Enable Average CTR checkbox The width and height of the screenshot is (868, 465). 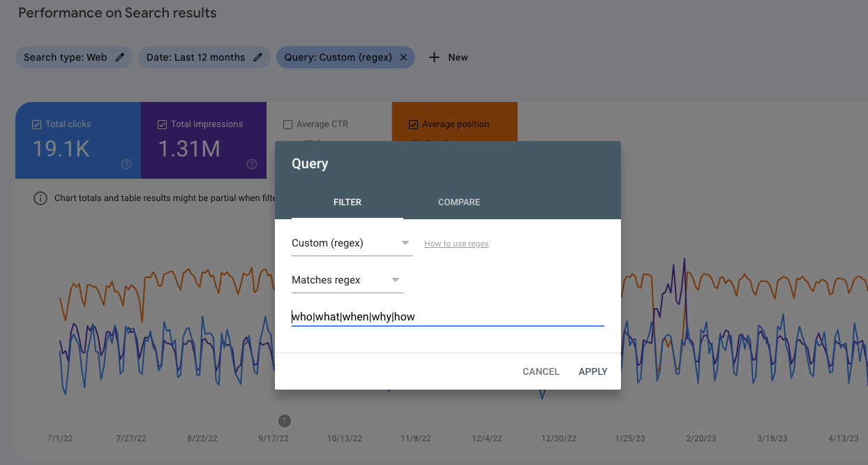click(287, 124)
